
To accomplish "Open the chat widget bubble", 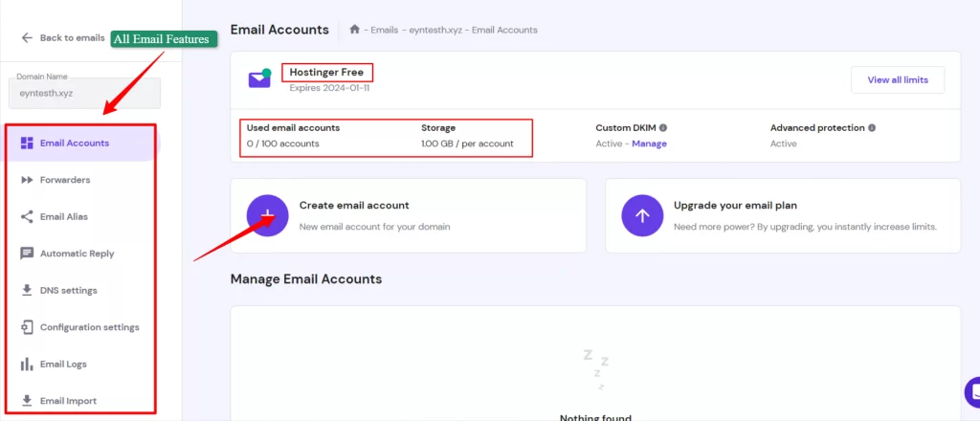I will 972,393.
